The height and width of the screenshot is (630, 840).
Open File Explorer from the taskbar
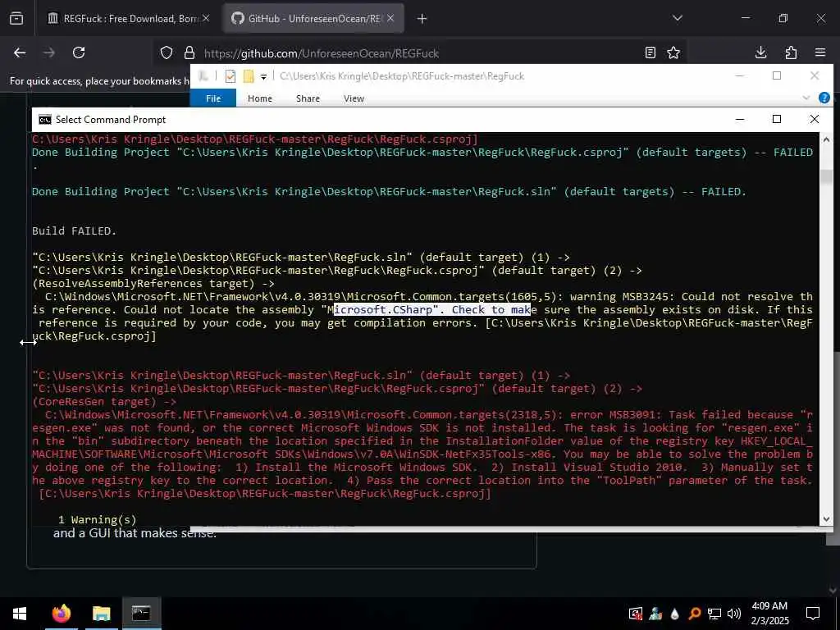click(x=101, y=614)
